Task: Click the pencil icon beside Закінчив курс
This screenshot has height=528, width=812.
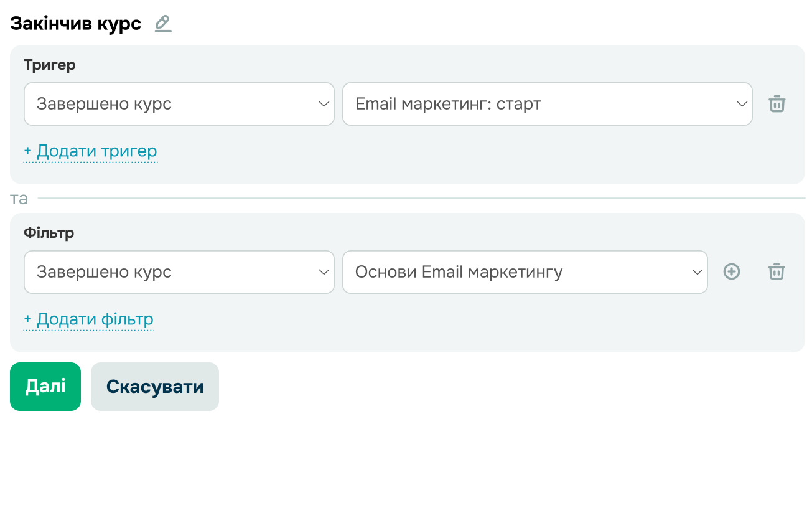Action: click(x=163, y=24)
